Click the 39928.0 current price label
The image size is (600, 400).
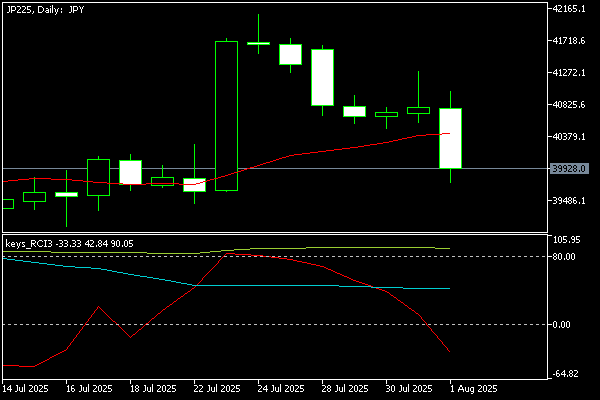pos(569,168)
